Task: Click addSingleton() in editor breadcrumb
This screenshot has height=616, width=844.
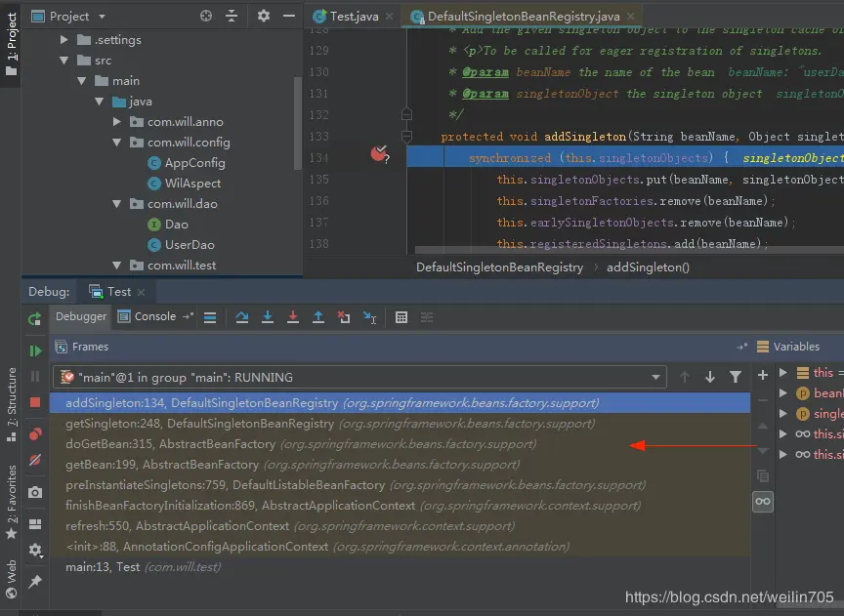Action: pos(648,267)
